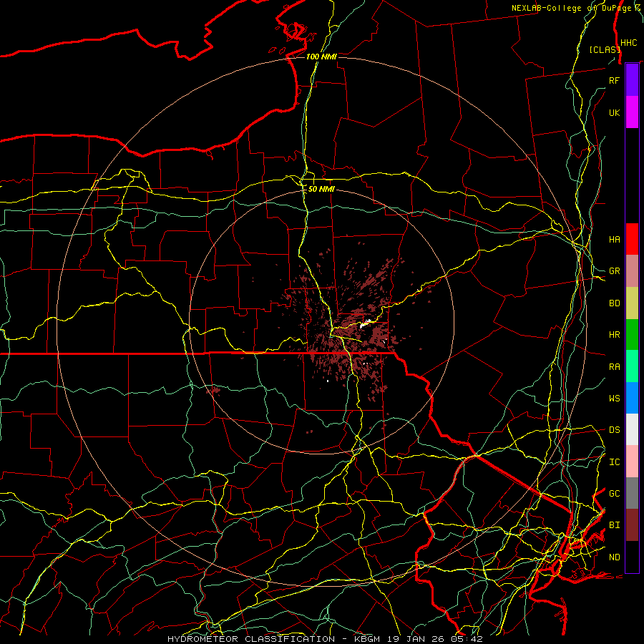Select the GR graupel color swatch
The height and width of the screenshot is (644, 644).
[x=632, y=271]
